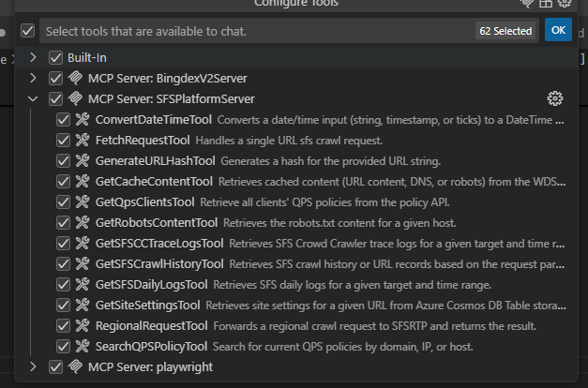Image resolution: width=588 pixels, height=388 pixels.
Task: Click the tool icon next to GetRobotsContentTool
Action: point(83,223)
